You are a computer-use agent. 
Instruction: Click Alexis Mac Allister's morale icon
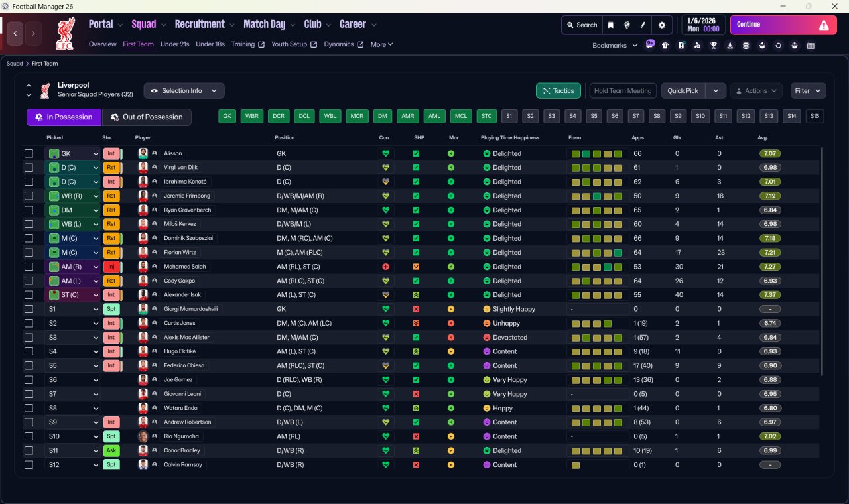tap(451, 338)
